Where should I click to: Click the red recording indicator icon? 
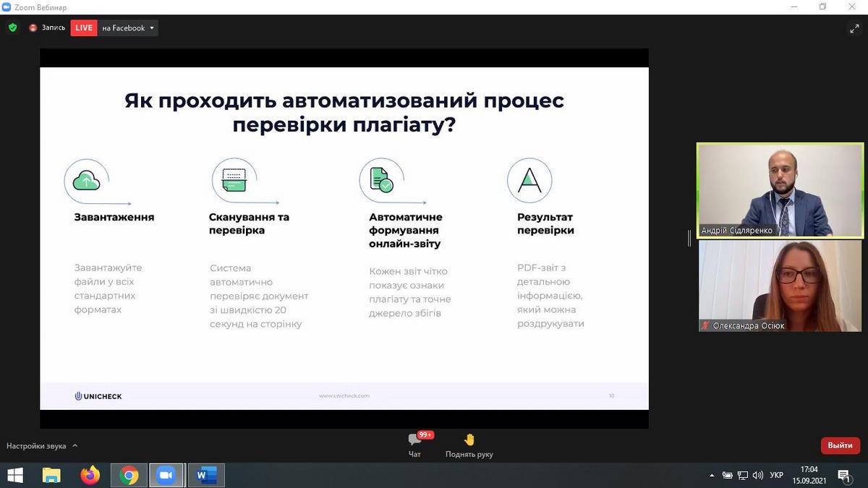(33, 28)
